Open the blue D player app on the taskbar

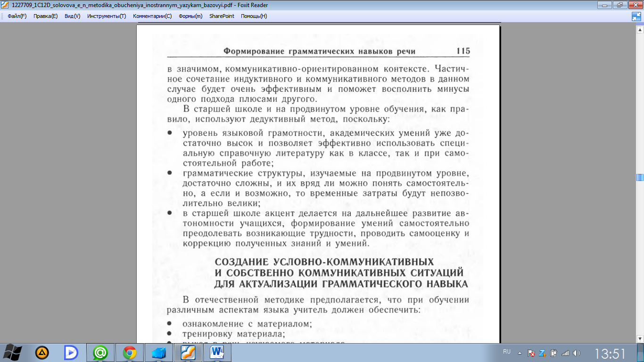71,353
